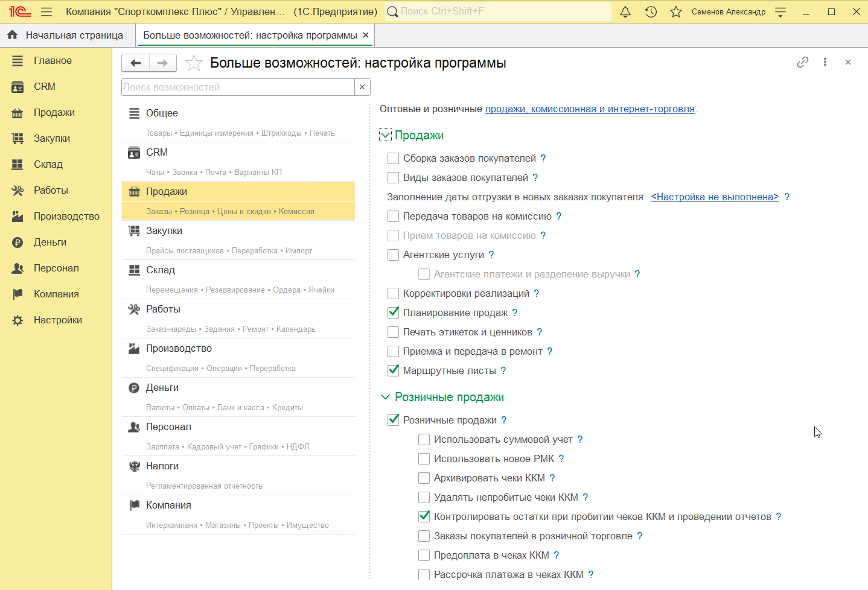The height and width of the screenshot is (590, 868).
Task: Copy link to this page icon
Action: 802,62
